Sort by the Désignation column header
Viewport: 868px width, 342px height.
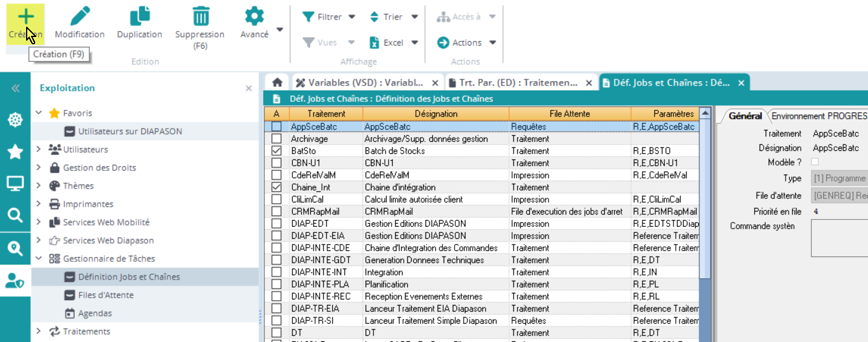point(436,113)
